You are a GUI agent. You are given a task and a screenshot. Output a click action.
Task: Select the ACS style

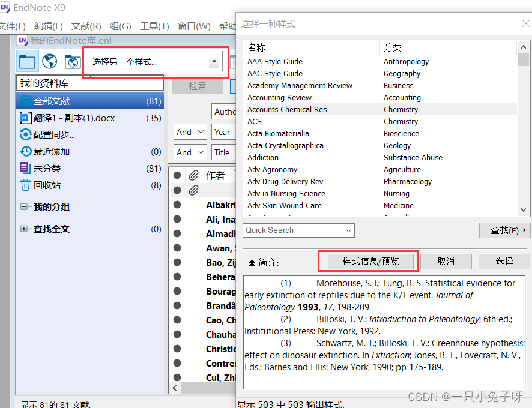point(381,121)
